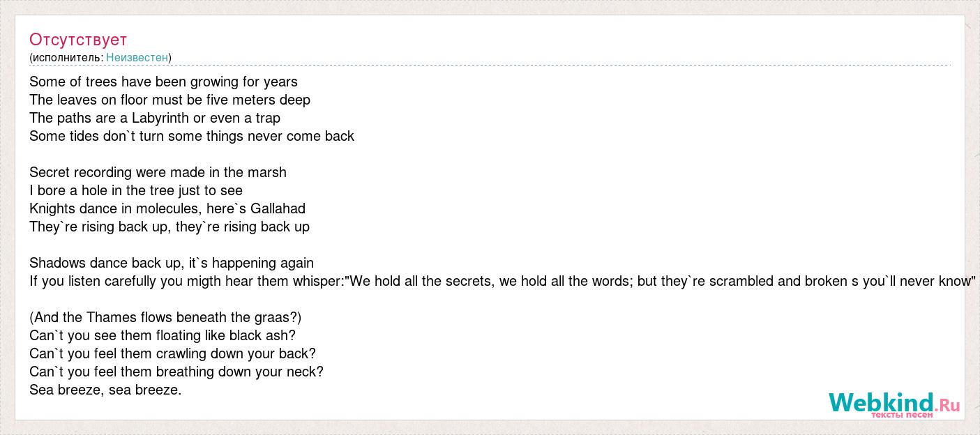This screenshot has width=980, height=435.
Task: Click the line 'breathing down your neck'
Action: (x=176, y=372)
